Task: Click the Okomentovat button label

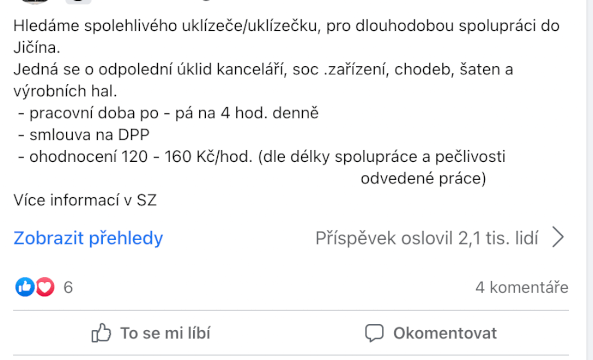Action: pyautogui.click(x=445, y=333)
